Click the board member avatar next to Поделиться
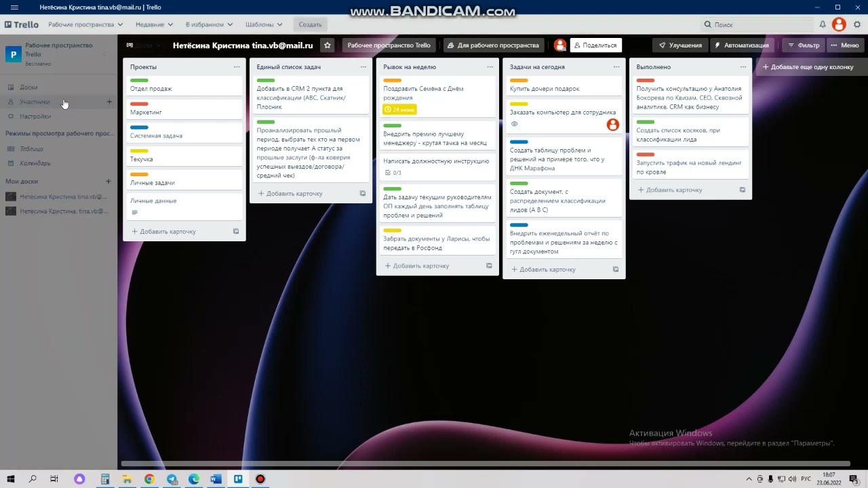Screen dimensions: 868x488 [560, 45]
